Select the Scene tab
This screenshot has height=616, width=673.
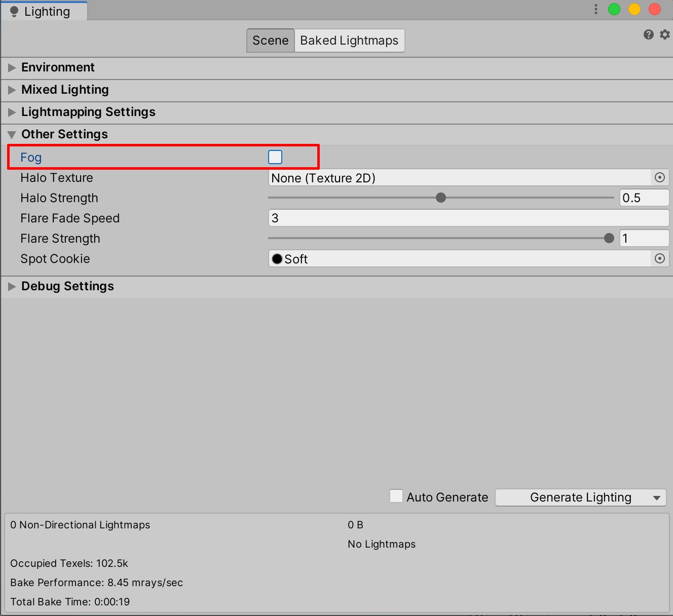[x=270, y=41]
